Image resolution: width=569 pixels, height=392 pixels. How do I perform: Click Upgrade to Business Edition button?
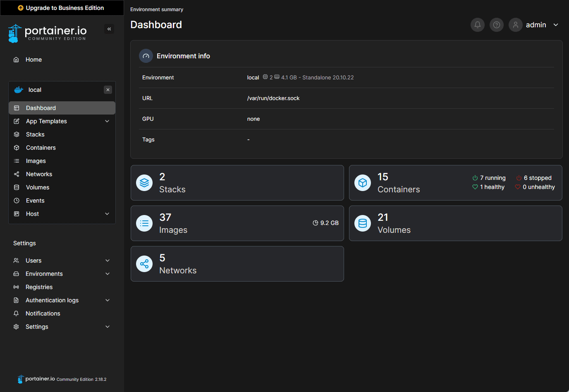click(x=61, y=8)
